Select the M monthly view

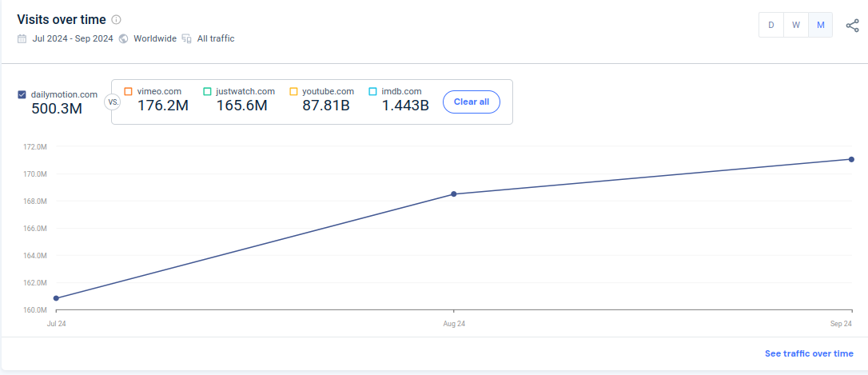point(820,25)
